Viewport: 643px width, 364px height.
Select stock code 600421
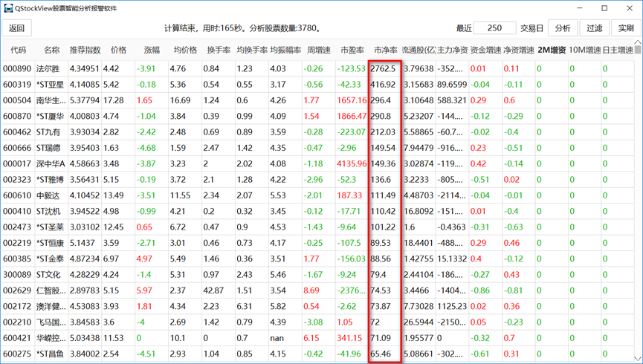[x=17, y=338]
